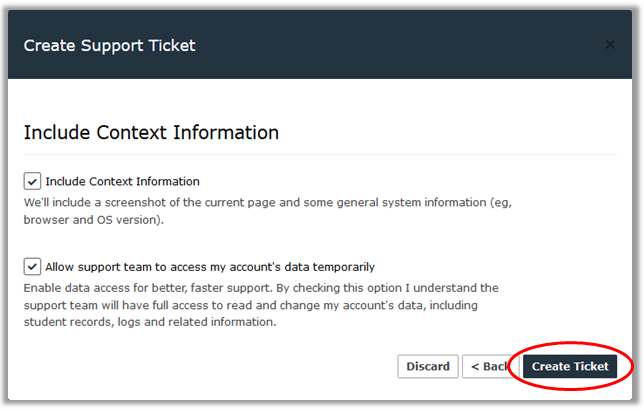Click the checkmark icon beside Allow support team
644x410 pixels.
click(x=32, y=266)
